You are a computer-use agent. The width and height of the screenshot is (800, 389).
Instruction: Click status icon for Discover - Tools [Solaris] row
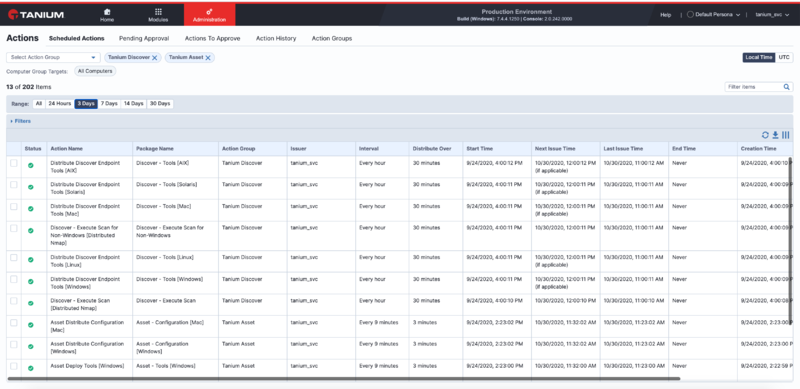(31, 187)
